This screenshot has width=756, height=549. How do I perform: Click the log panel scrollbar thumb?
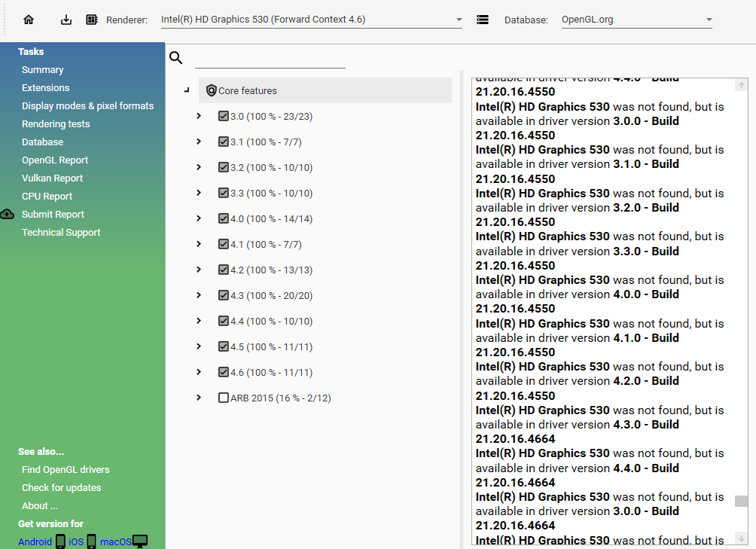[741, 501]
